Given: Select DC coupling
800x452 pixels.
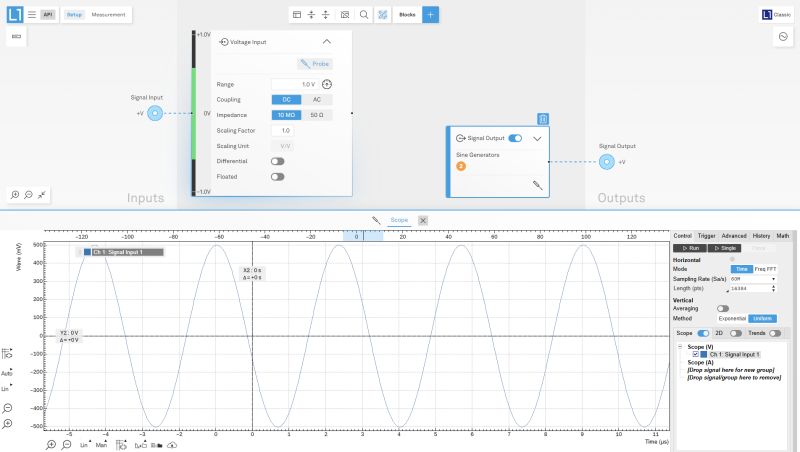Looking at the screenshot, I should point(286,99).
